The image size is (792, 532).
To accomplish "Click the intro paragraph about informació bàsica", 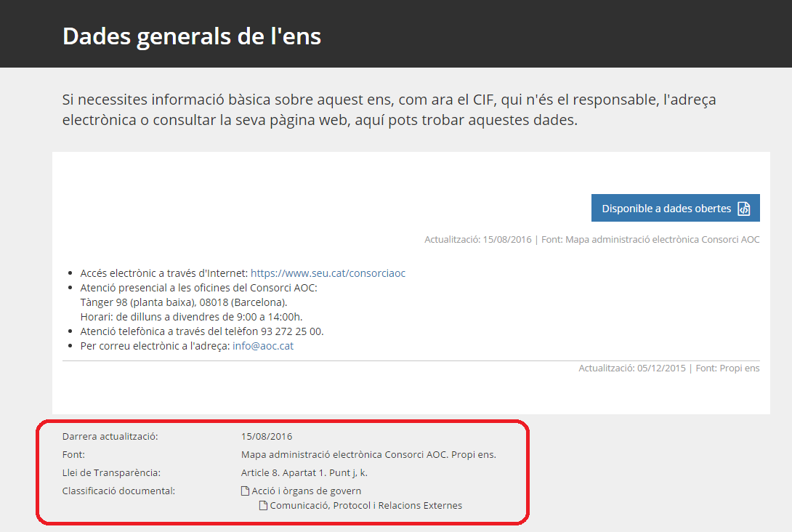I will [x=389, y=110].
